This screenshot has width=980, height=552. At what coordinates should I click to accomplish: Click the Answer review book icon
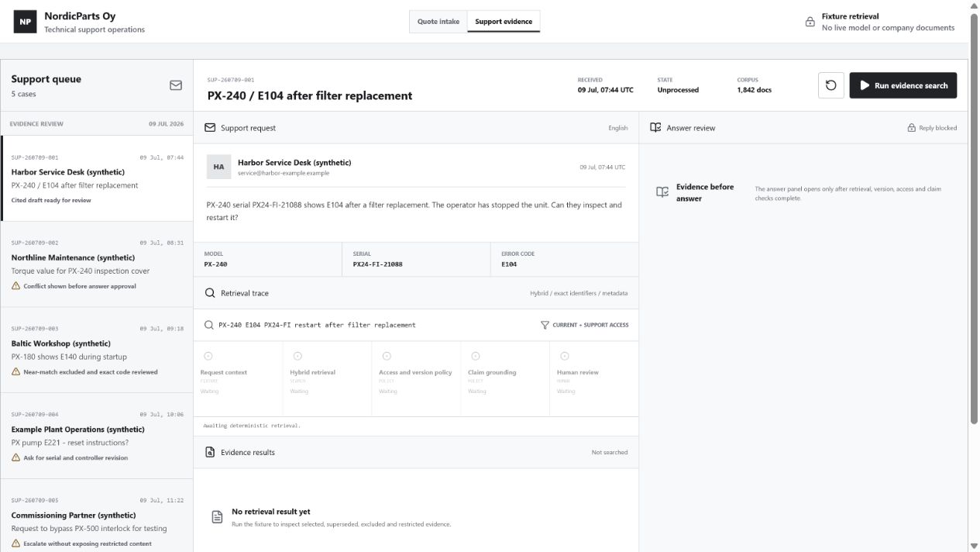(x=655, y=128)
